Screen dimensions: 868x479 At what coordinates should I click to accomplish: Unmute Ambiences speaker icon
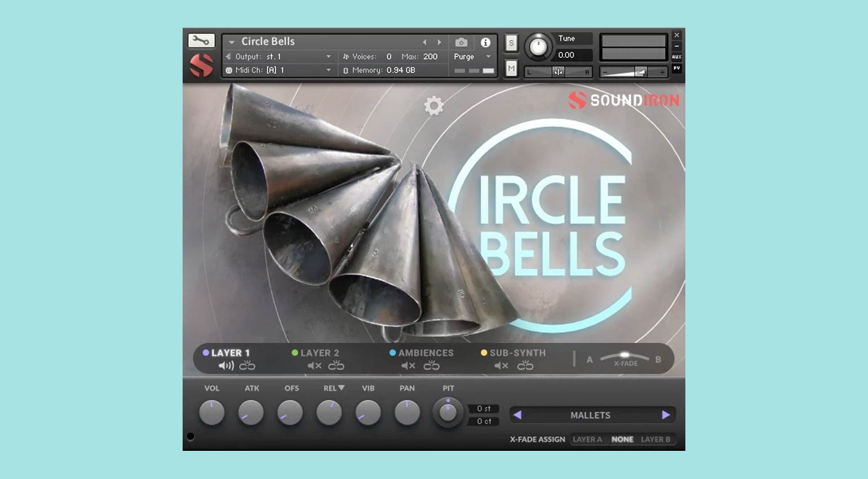tap(409, 366)
